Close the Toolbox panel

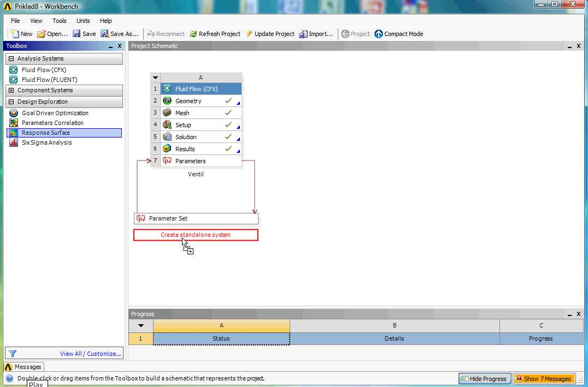point(120,46)
